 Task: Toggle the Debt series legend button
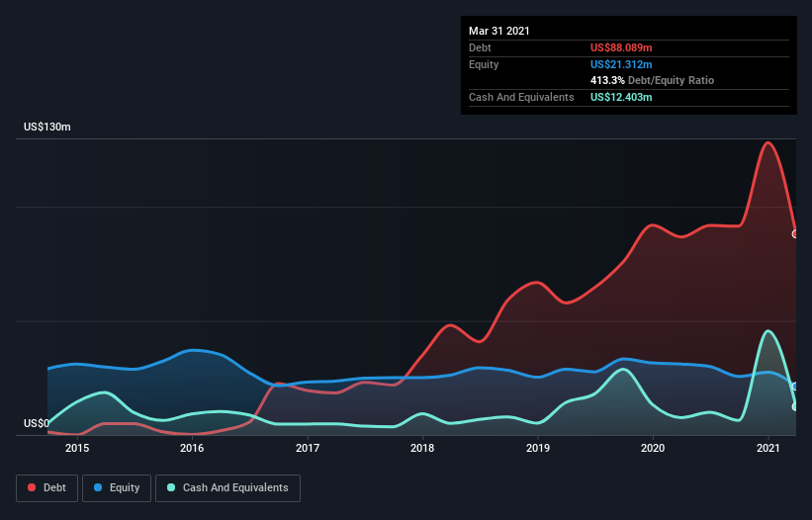pos(46,488)
